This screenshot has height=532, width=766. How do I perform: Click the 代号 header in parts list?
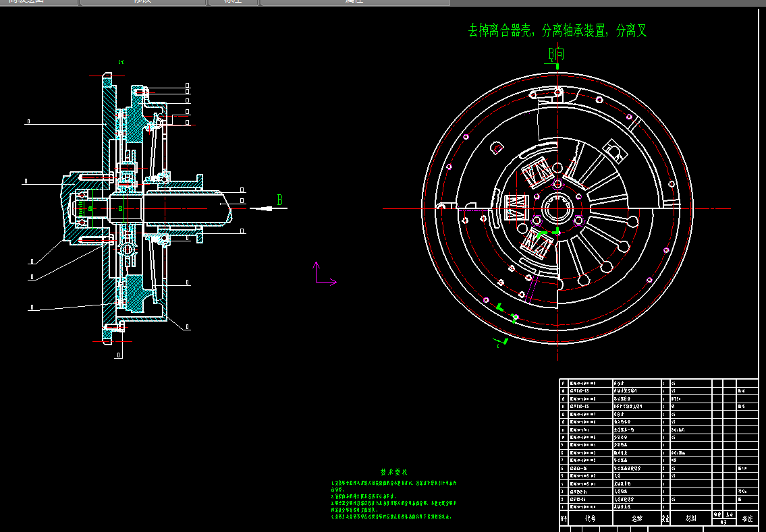point(590,520)
